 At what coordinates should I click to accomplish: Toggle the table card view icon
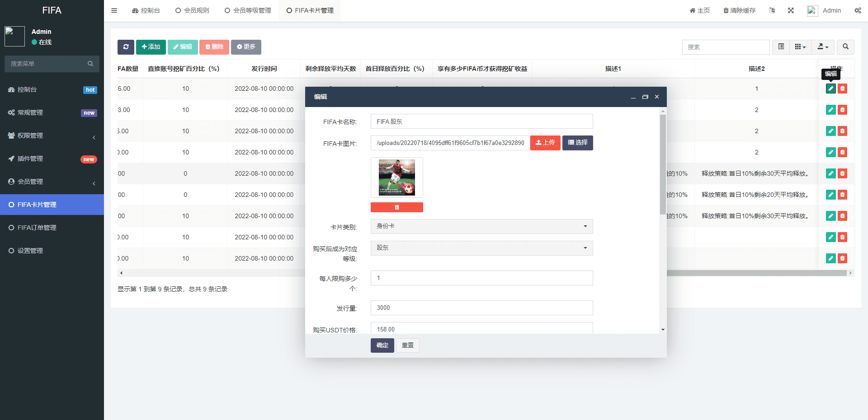(781, 47)
